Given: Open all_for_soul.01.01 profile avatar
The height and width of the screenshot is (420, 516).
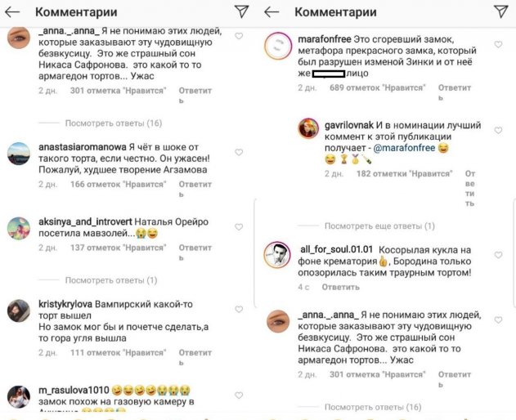Looking at the screenshot, I should [x=280, y=255].
